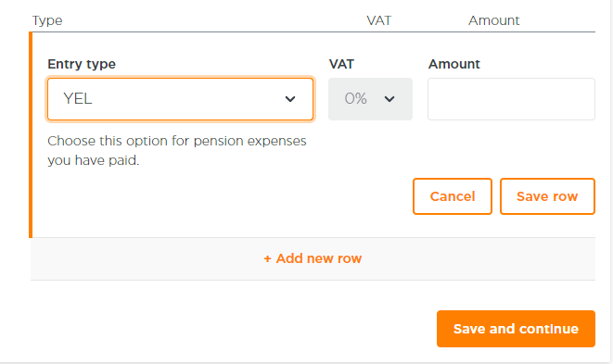The image size is (613, 364).
Task: Click the Add new row link
Action: click(313, 258)
